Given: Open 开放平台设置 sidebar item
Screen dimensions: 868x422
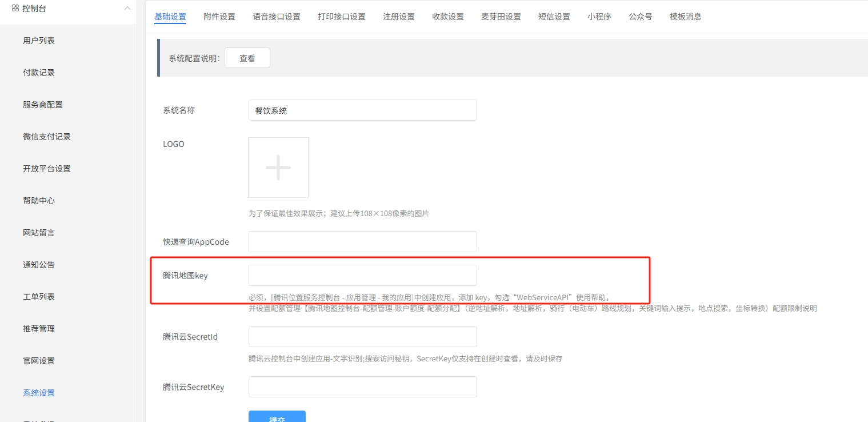Looking at the screenshot, I should pos(47,169).
